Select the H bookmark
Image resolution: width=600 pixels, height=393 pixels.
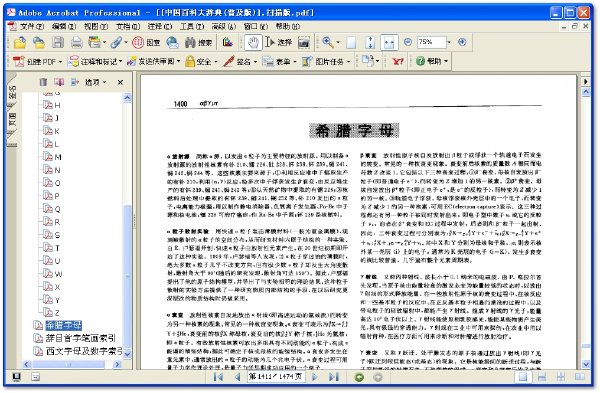pos(52,105)
